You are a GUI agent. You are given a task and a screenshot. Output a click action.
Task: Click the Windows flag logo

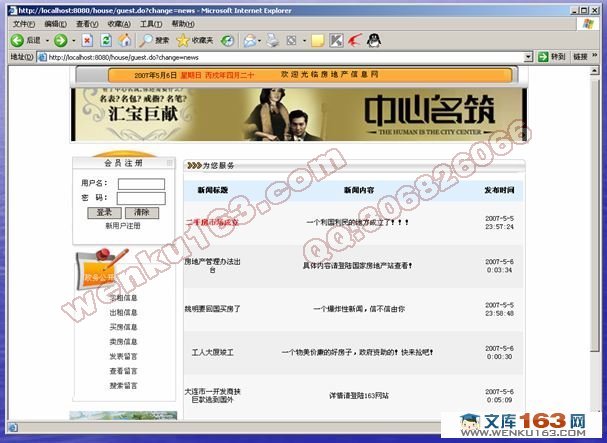coord(588,24)
